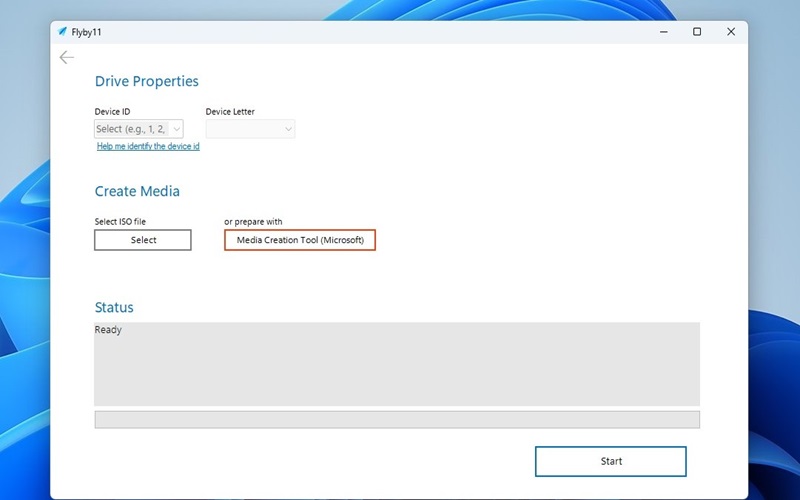Click the 'Device ID' label
The width and height of the screenshot is (800, 500).
click(112, 112)
